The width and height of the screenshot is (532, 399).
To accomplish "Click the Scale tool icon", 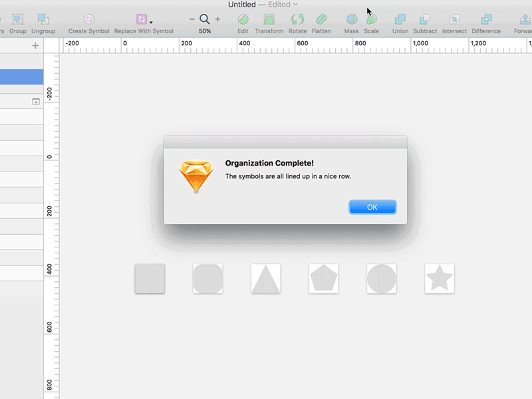I will tap(372, 19).
